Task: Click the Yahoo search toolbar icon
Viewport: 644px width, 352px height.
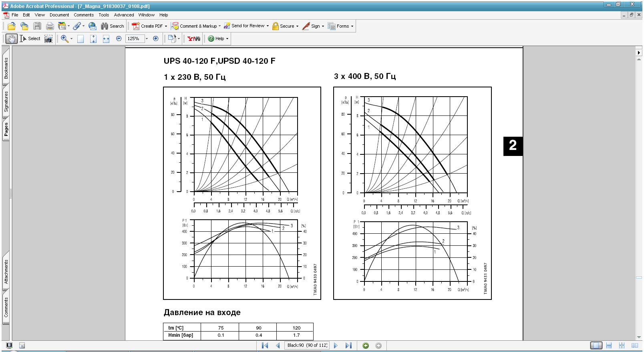Action: tap(194, 38)
